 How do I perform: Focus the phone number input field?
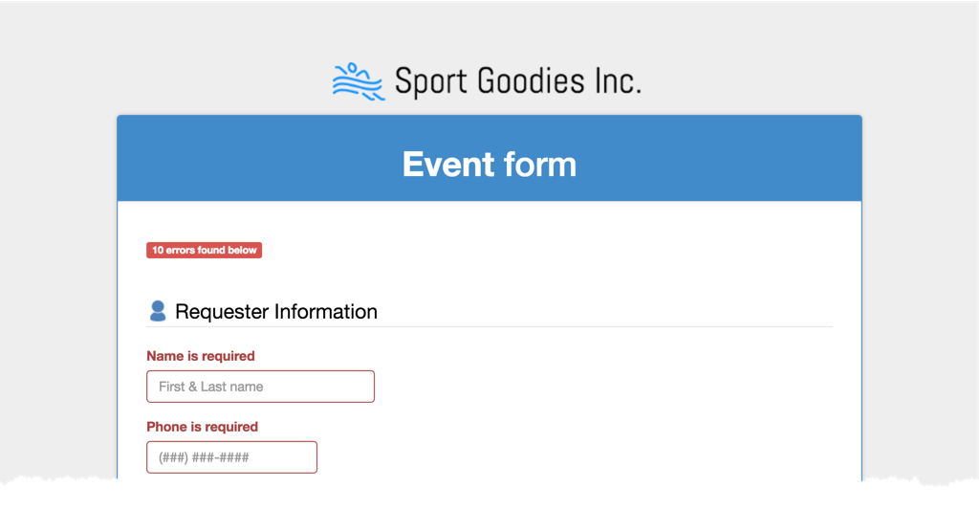pos(231,457)
